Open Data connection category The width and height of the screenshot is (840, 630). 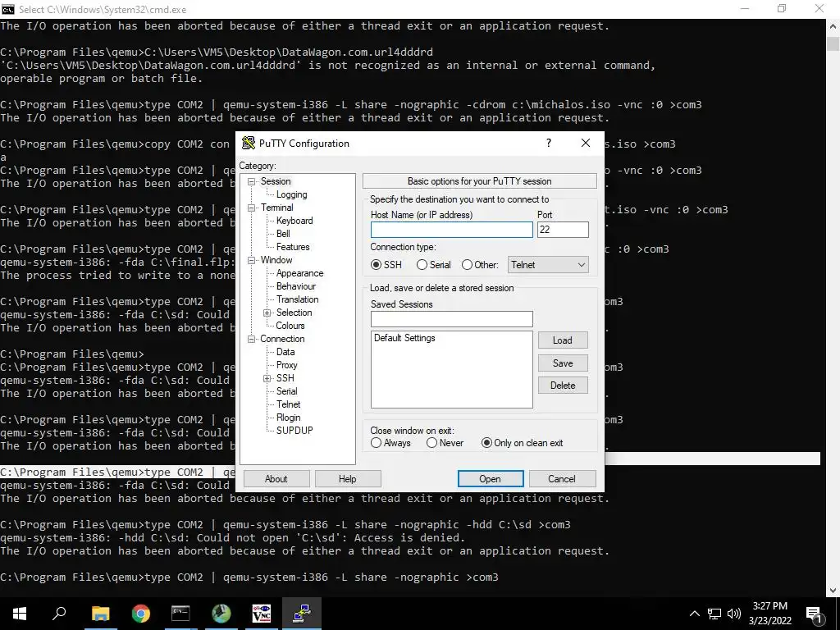click(x=285, y=352)
